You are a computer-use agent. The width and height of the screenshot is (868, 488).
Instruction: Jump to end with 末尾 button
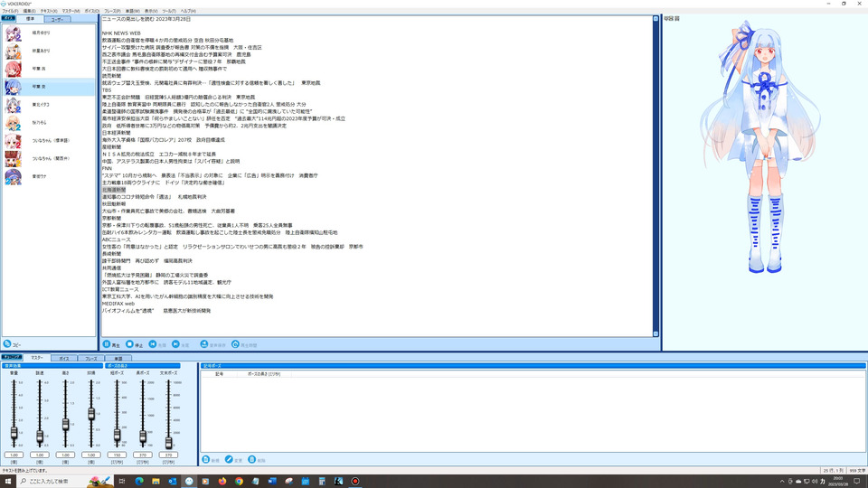click(x=181, y=344)
